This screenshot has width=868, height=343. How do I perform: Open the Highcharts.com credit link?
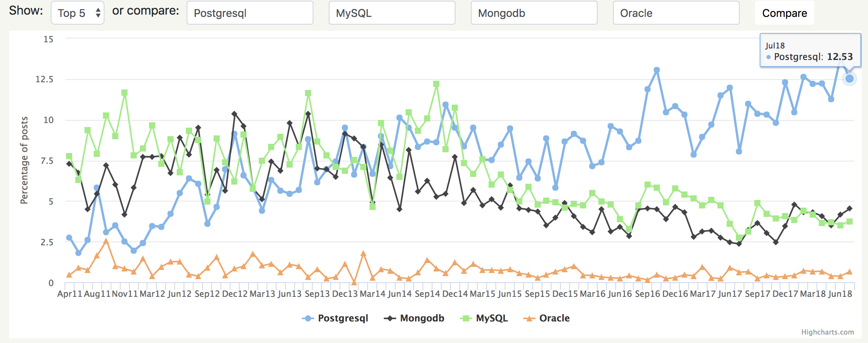coord(827,332)
